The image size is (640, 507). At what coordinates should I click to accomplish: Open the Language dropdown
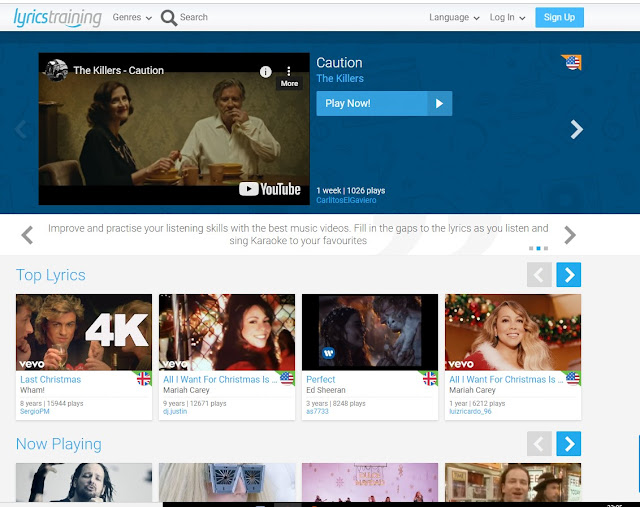click(x=454, y=18)
